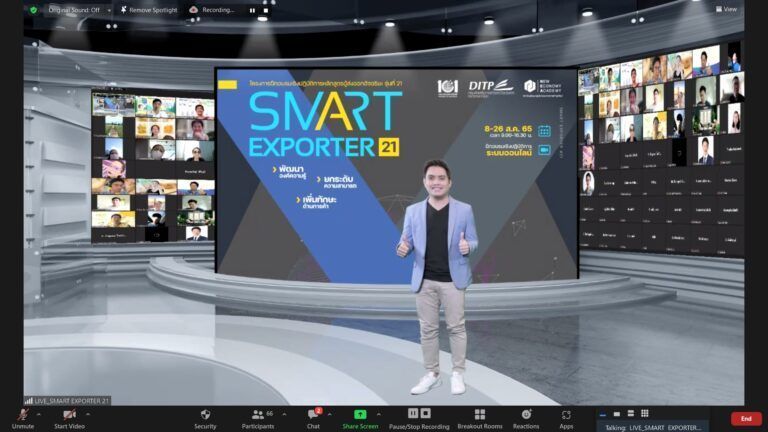The image size is (768, 432).
Task: Click the green Share Screen button
Action: point(360,419)
